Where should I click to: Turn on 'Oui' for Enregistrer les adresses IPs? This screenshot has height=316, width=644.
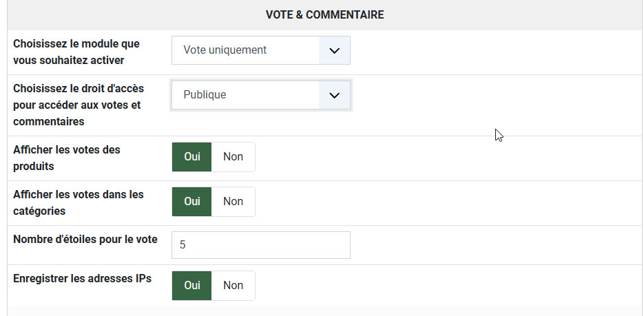coord(191,286)
